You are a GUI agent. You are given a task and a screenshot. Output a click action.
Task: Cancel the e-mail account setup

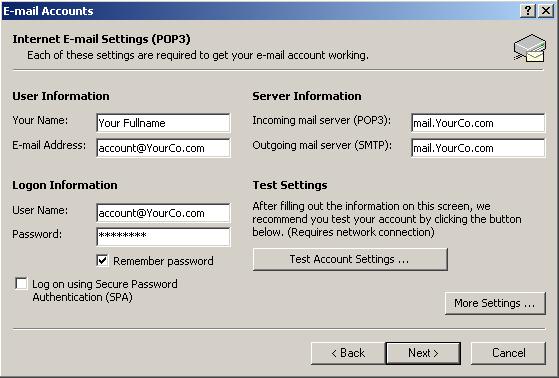(x=508, y=353)
